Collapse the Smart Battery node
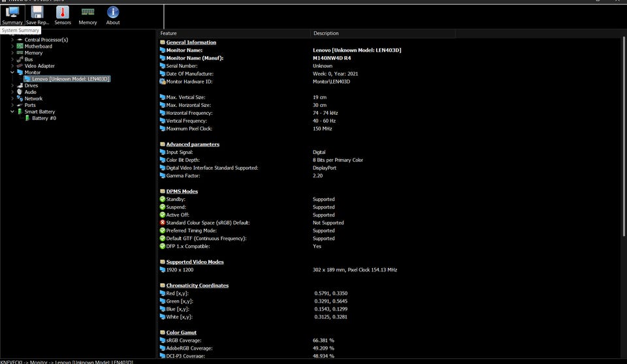 (x=12, y=112)
